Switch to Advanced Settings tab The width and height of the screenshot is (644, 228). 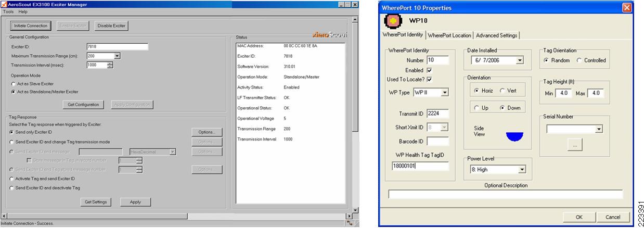[497, 35]
